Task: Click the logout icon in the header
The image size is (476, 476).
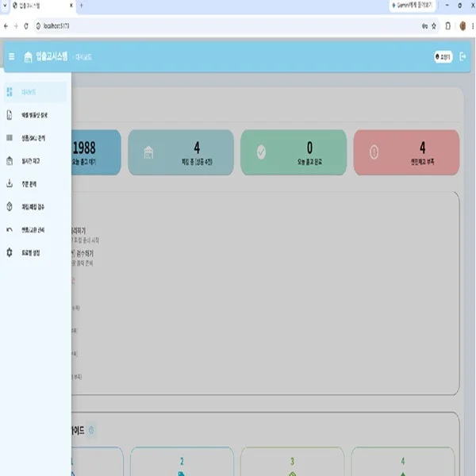Action: 463,56
